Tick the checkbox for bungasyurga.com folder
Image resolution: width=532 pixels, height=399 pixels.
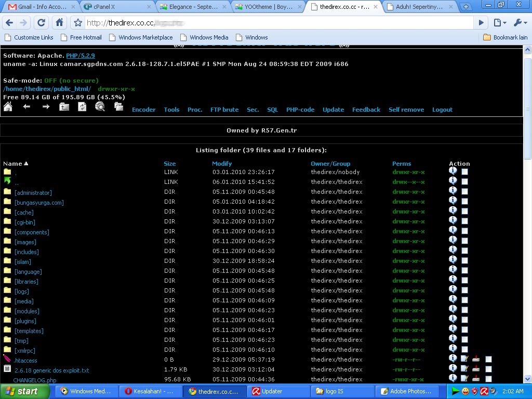coord(464,202)
